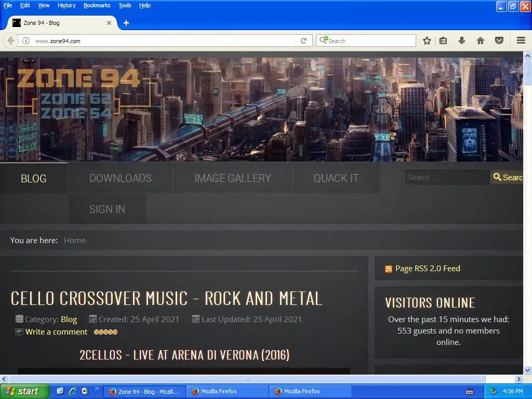The width and height of the screenshot is (532, 399).
Task: Click the system tray network icon
Action: [494, 392]
